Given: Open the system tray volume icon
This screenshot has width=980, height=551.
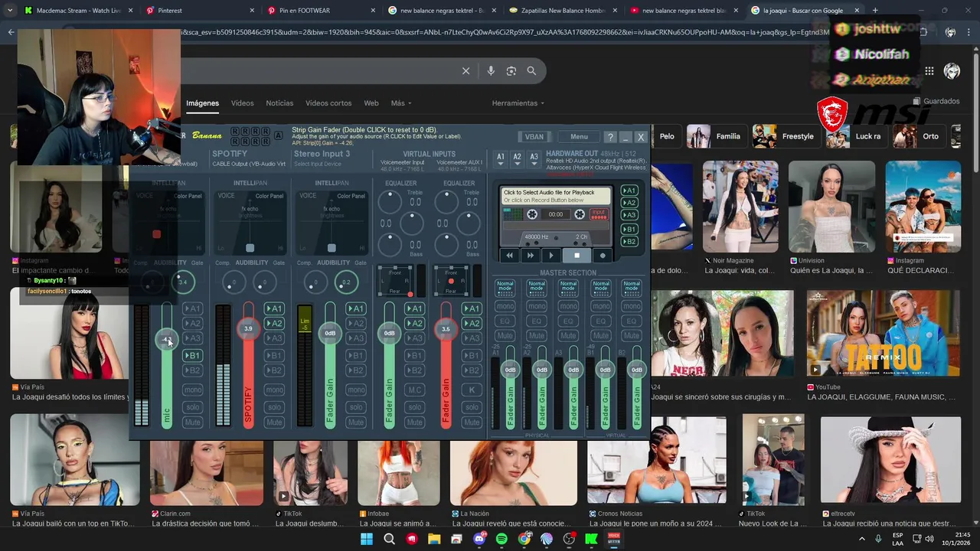Looking at the screenshot, I should click(929, 539).
